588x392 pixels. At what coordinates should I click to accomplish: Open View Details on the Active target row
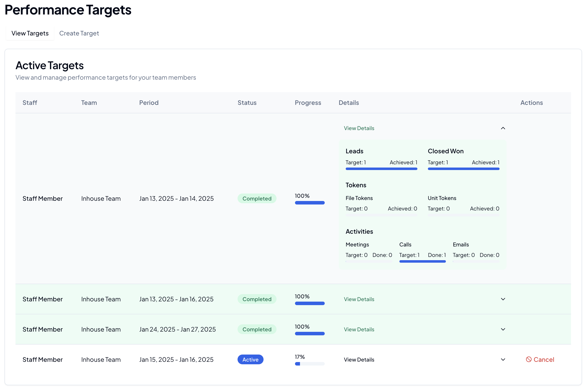coord(359,360)
